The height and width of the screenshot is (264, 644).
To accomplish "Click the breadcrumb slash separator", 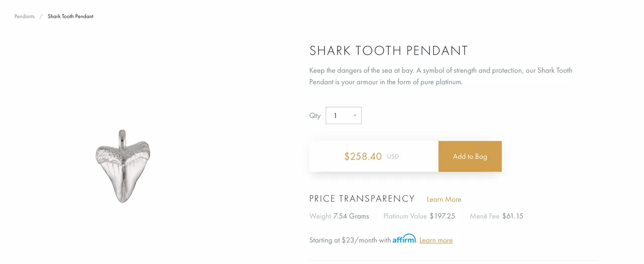I will coord(41,16).
